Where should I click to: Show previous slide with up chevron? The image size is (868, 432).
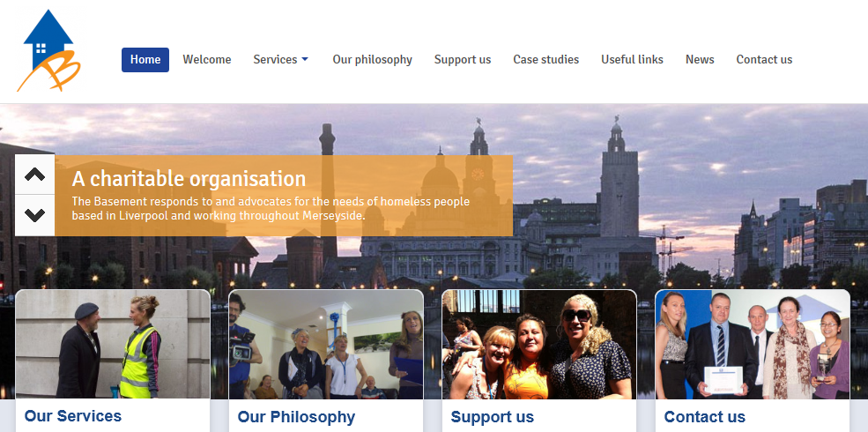pyautogui.click(x=35, y=175)
